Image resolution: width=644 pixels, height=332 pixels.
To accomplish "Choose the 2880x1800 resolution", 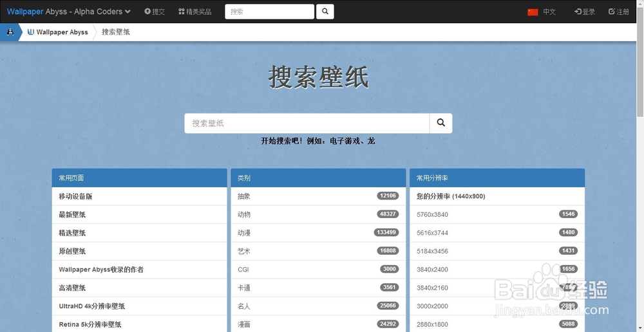I will (x=497, y=324).
